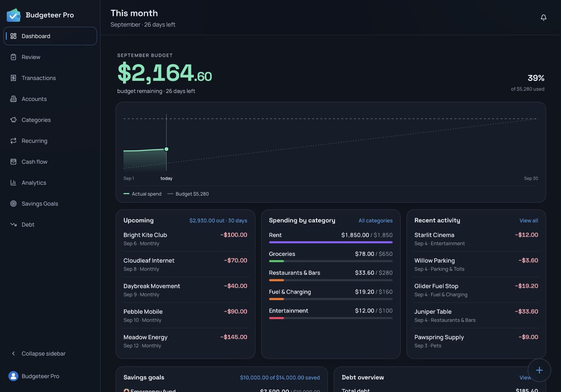Open the Pebble Mobile upcoming payment

tap(185, 315)
